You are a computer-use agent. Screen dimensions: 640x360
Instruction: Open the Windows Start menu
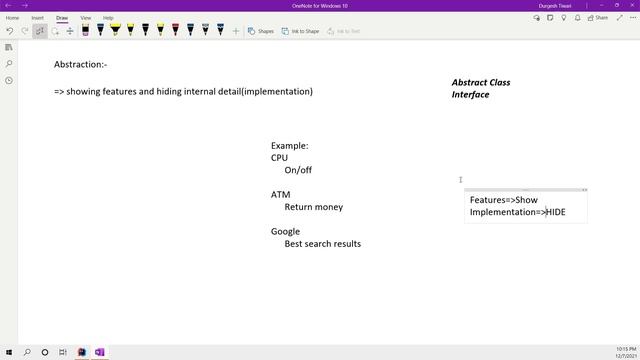pos(9,352)
